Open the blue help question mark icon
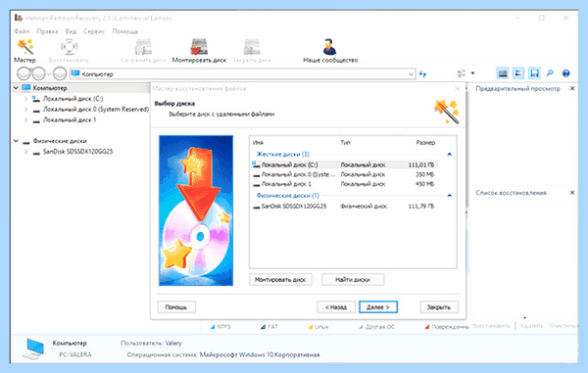 pyautogui.click(x=565, y=73)
